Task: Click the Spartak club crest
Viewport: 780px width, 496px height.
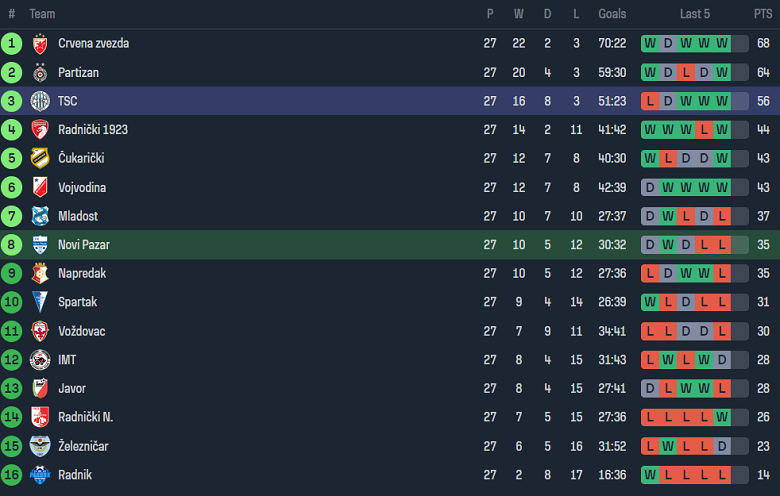Action: click(40, 302)
